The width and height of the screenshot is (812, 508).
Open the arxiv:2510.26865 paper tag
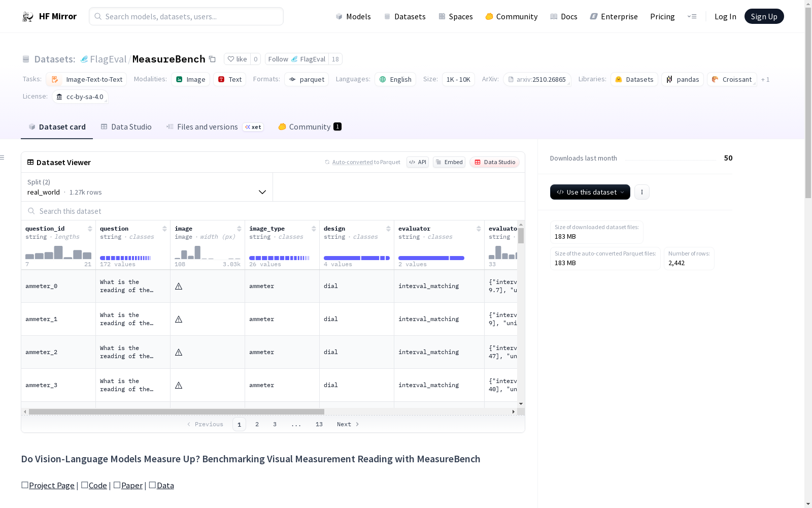tap(537, 79)
